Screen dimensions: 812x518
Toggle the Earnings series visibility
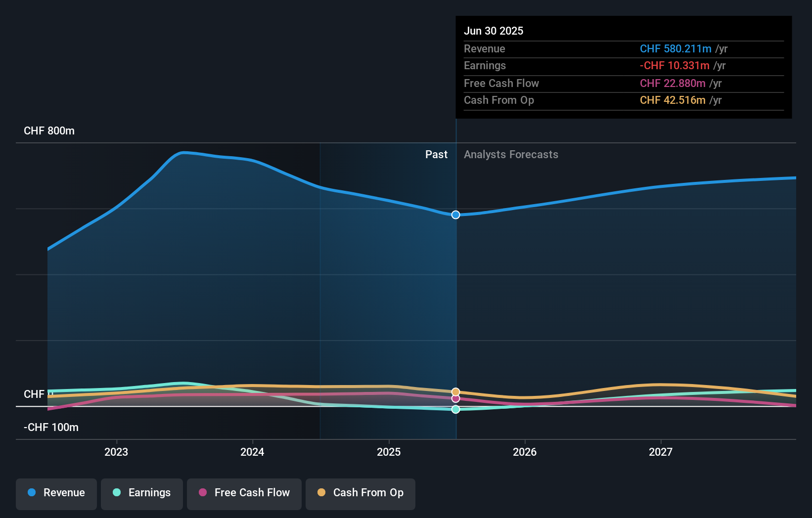point(141,493)
